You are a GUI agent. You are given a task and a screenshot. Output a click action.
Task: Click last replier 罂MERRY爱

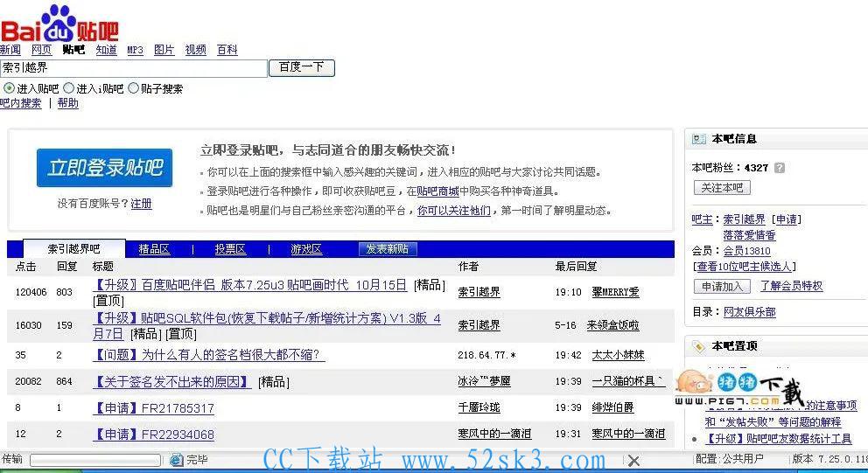click(615, 291)
